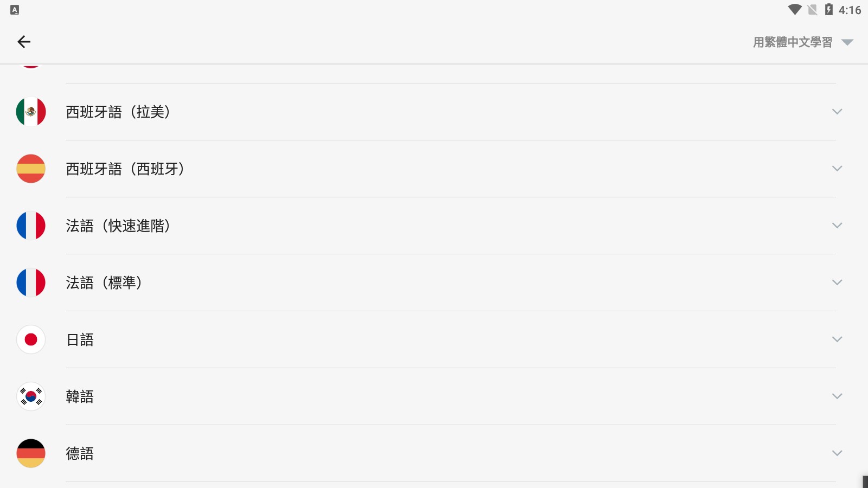The image size is (868, 488).
Task: Select the 韓語 course label
Action: (80, 397)
